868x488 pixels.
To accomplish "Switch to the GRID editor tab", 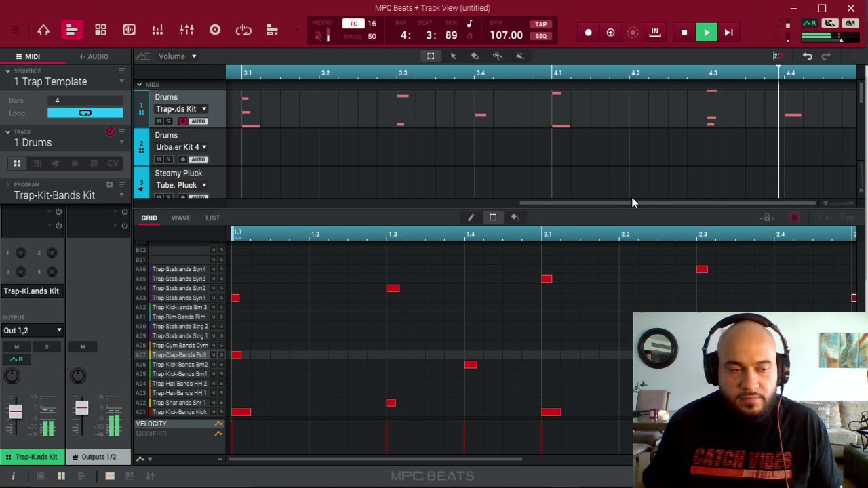I will click(149, 218).
